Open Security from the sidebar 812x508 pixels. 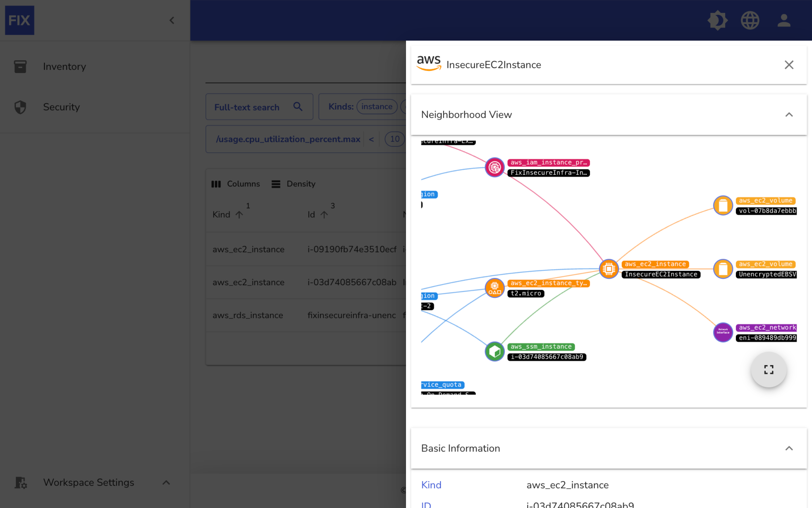[x=95, y=107]
